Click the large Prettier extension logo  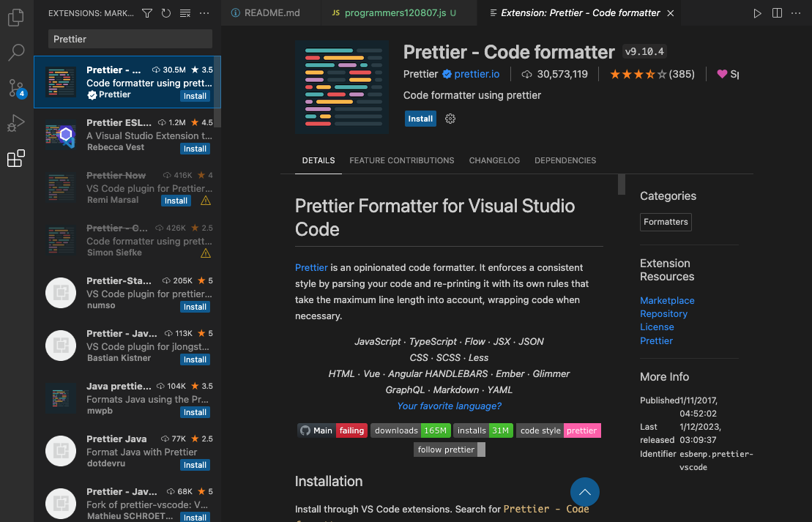343,87
